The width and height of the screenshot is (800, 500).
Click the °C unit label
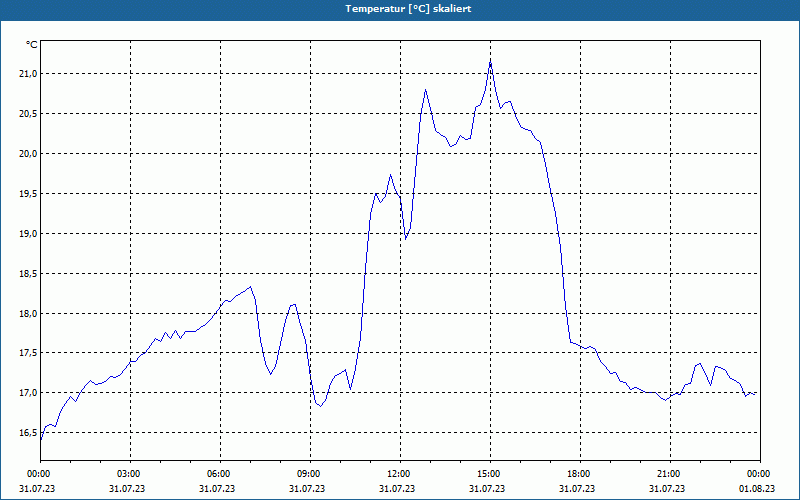click(32, 45)
